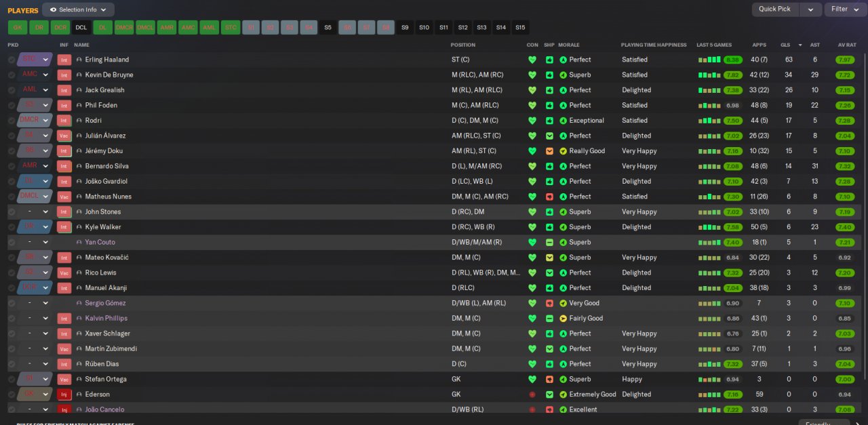Click João Cancelo's Inj injury icon
This screenshot has width=868, height=425.
pyautogui.click(x=64, y=409)
